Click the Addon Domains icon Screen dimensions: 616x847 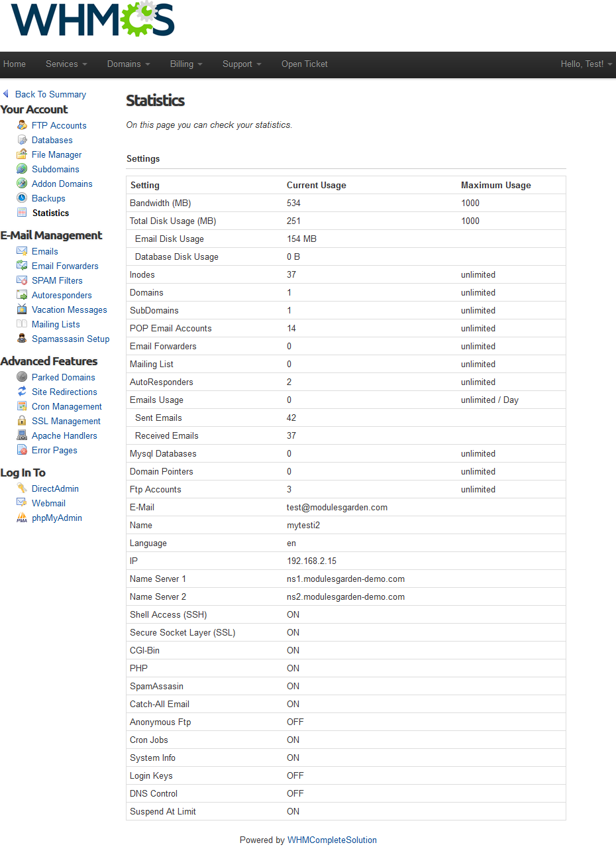[22, 184]
